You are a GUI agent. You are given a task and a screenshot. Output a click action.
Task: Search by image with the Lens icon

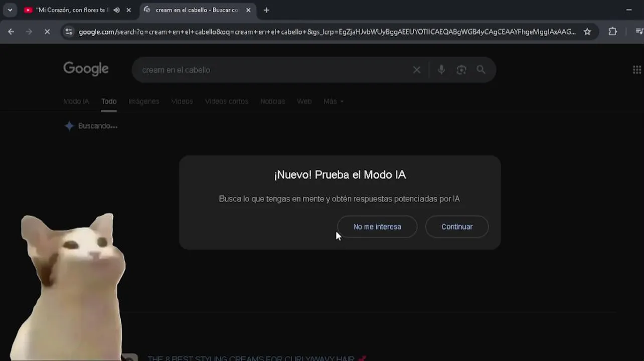[461, 70]
